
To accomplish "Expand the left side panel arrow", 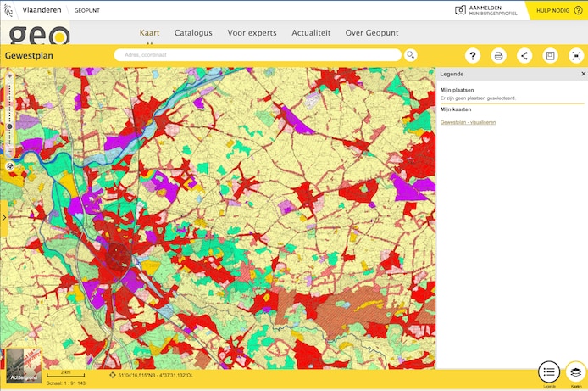I will (4, 218).
